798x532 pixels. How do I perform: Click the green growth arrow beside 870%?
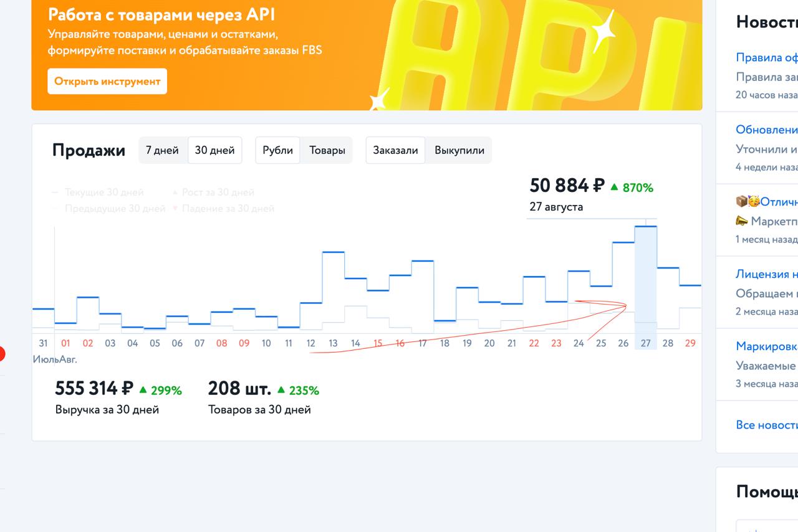614,187
